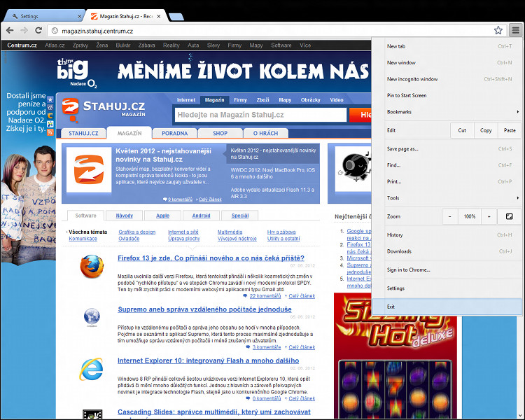Choose Save page as...
This screenshot has width=525, height=420.
pos(447,148)
